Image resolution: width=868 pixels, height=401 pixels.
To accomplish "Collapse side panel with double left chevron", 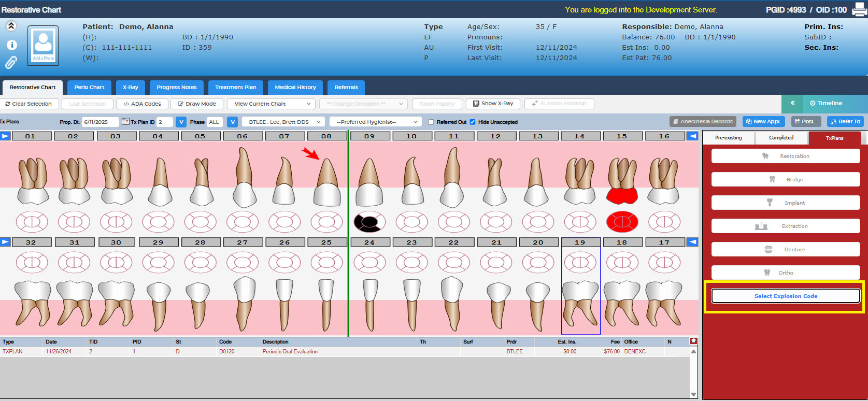I will tap(792, 103).
